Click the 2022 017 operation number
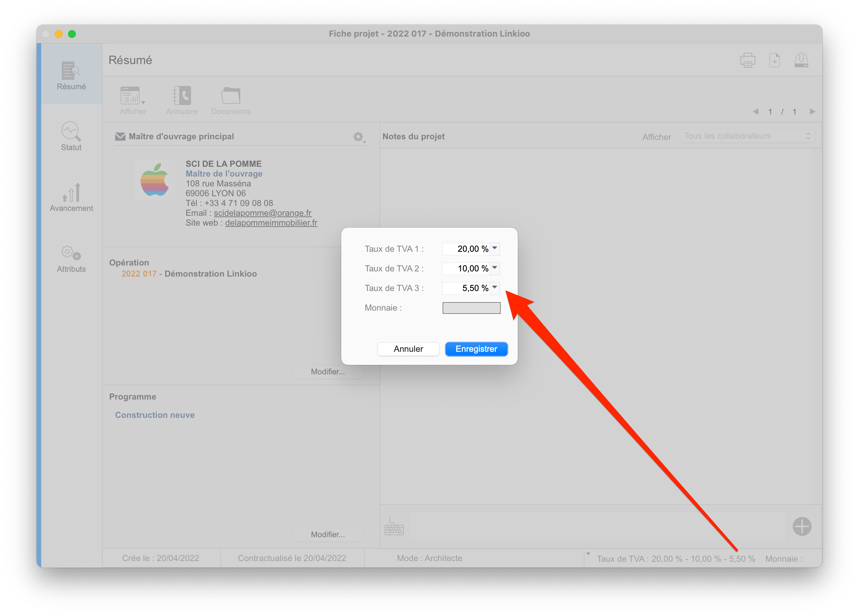 [139, 274]
